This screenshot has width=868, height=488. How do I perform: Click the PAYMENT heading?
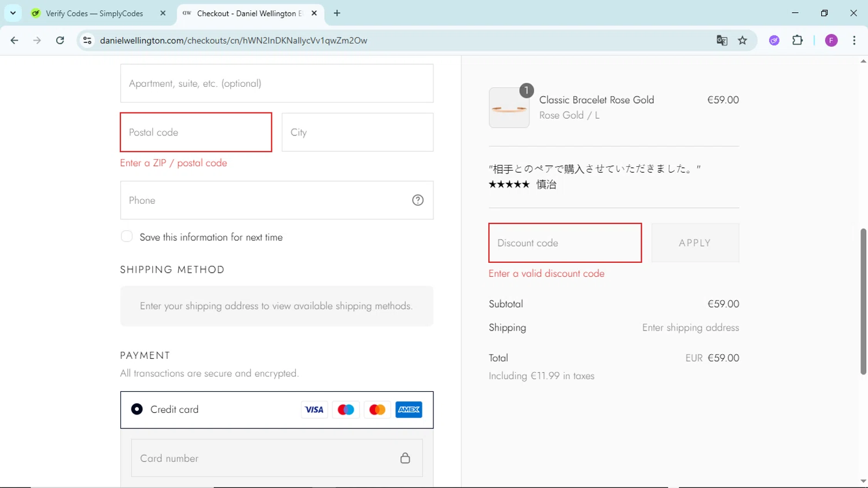coord(145,355)
